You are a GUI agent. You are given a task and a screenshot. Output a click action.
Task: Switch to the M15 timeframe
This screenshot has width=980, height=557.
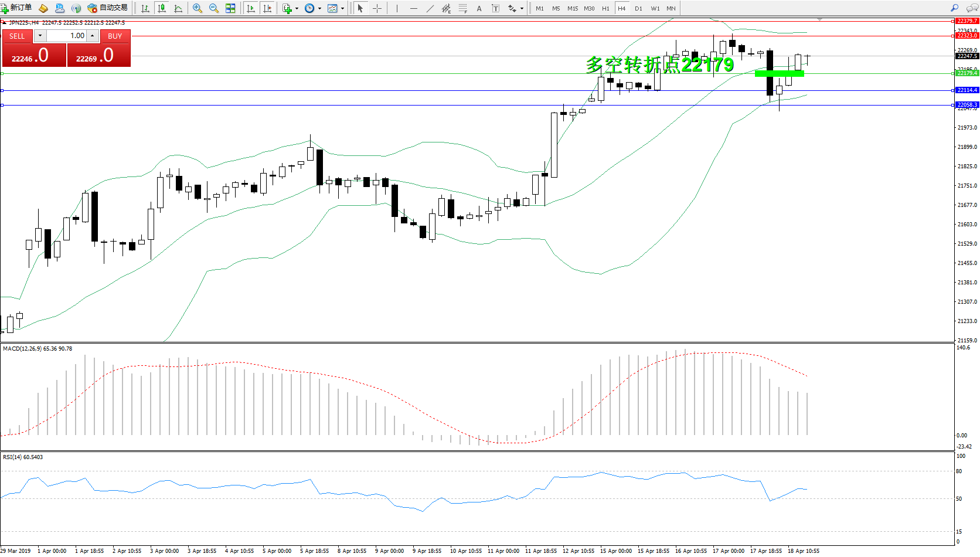(x=572, y=8)
